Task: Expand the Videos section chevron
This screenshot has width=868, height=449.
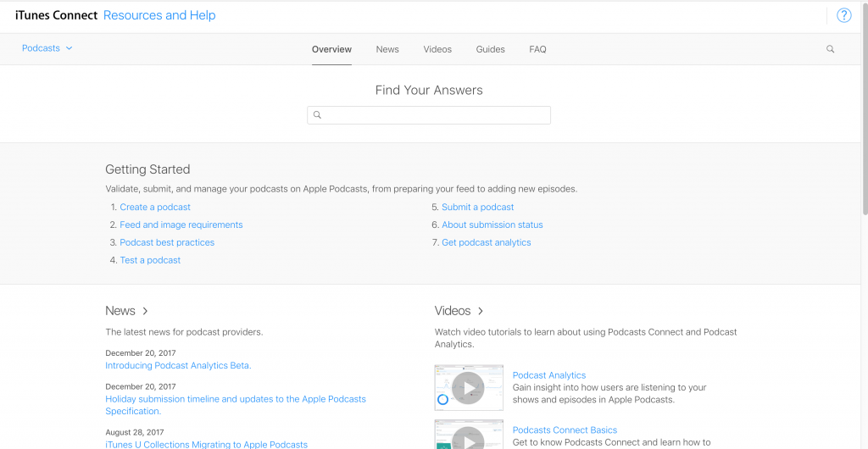Action: pos(481,311)
